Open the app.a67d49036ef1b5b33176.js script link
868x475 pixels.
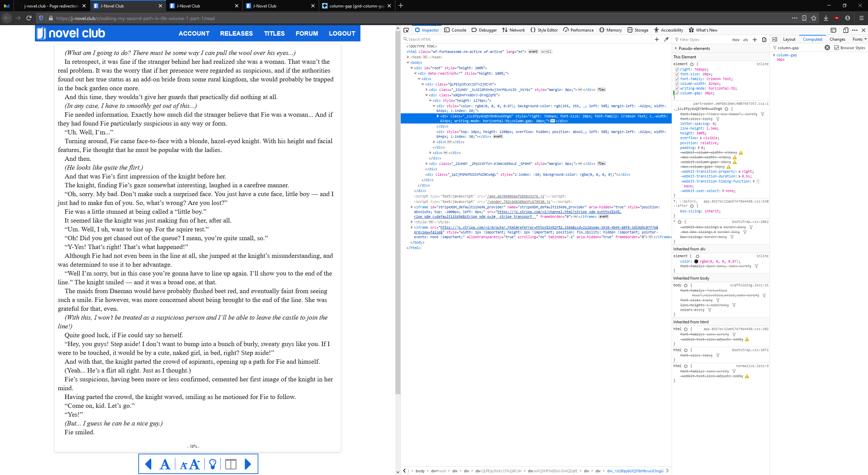click(x=516, y=196)
